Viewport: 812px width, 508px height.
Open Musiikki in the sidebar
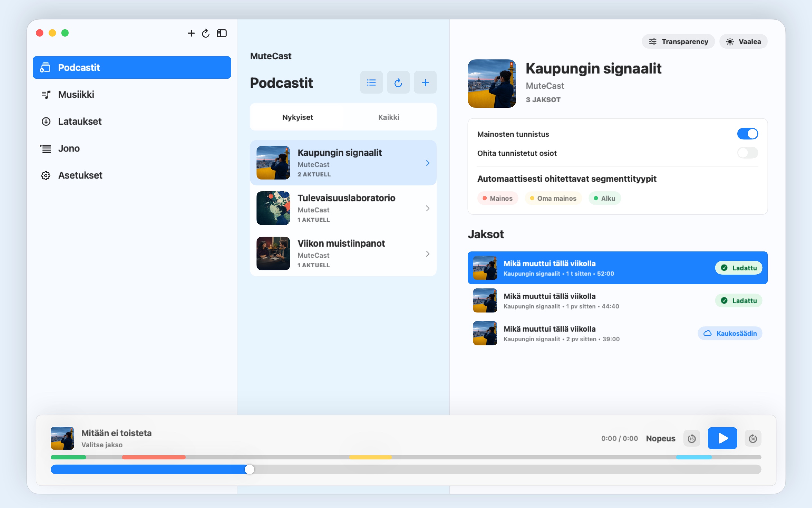[x=132, y=95]
